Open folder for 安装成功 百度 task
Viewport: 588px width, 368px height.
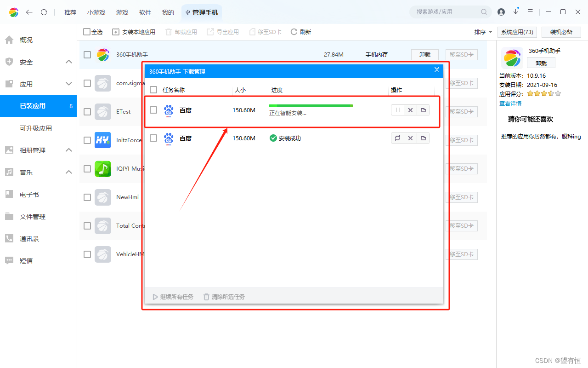pos(423,138)
